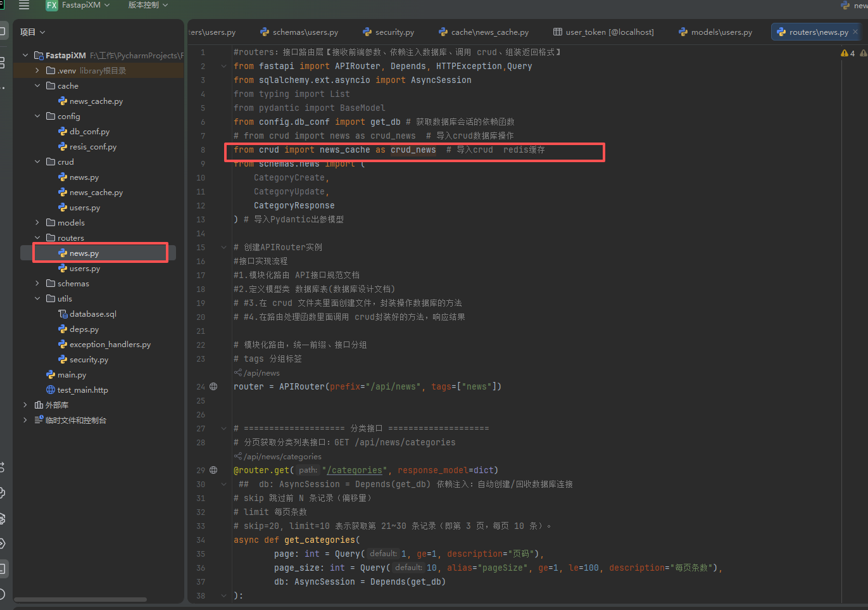Open db_conf.py in the config folder
The width and height of the screenshot is (868, 610).
(x=89, y=132)
